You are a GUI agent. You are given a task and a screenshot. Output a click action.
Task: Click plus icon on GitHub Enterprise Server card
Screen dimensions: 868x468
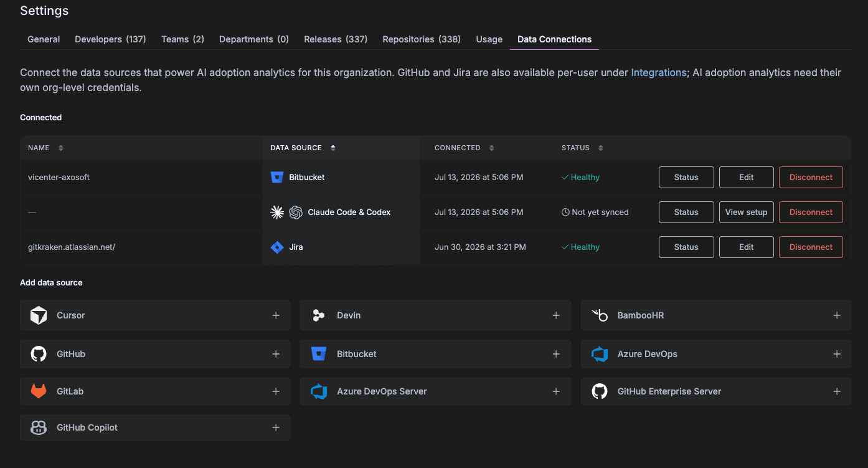[x=837, y=391]
